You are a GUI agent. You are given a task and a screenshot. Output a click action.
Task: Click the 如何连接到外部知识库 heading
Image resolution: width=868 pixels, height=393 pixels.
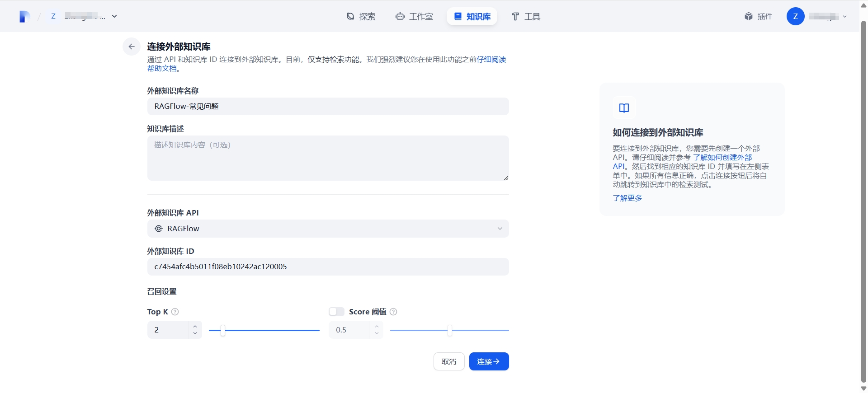point(658,132)
